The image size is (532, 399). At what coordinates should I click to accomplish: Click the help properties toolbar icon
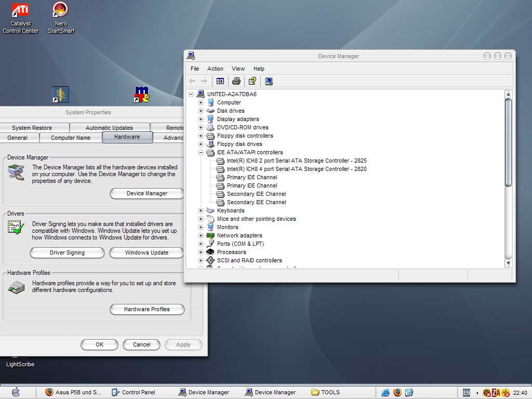coord(252,81)
